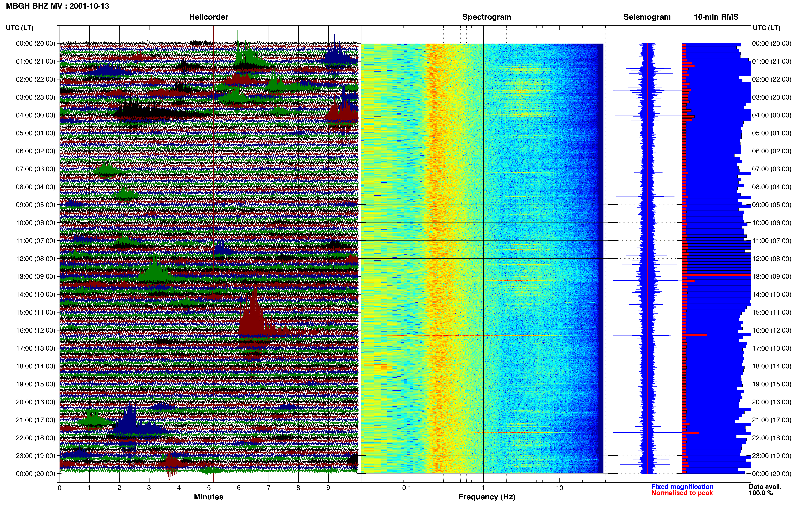The width and height of the screenshot is (812, 508).
Task: Select the Seismogram panel heading
Action: click(x=647, y=17)
